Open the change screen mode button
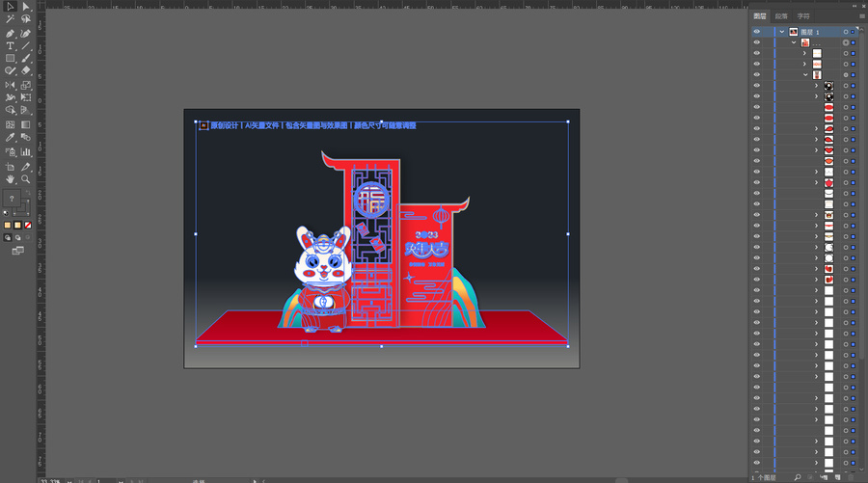Image resolution: width=868 pixels, height=483 pixels. click(17, 251)
